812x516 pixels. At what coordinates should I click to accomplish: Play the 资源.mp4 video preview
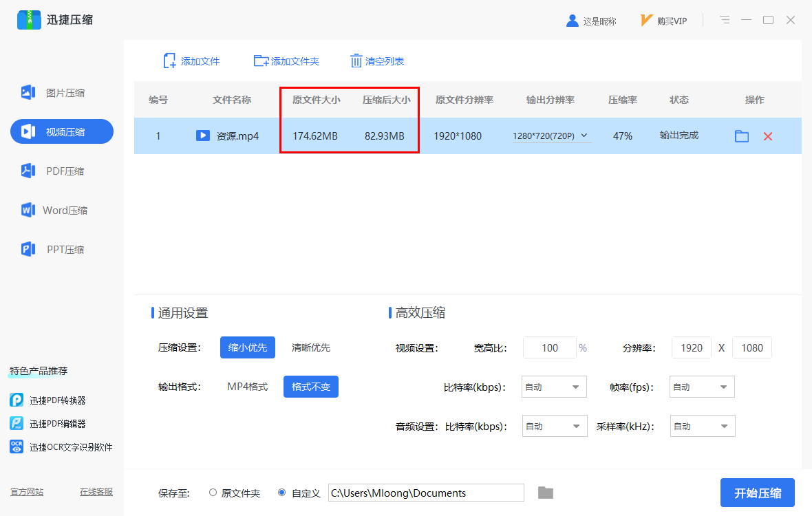click(x=202, y=136)
